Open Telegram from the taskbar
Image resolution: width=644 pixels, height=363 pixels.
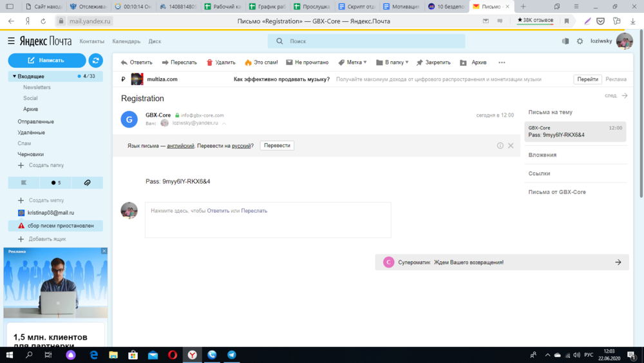[232, 355]
